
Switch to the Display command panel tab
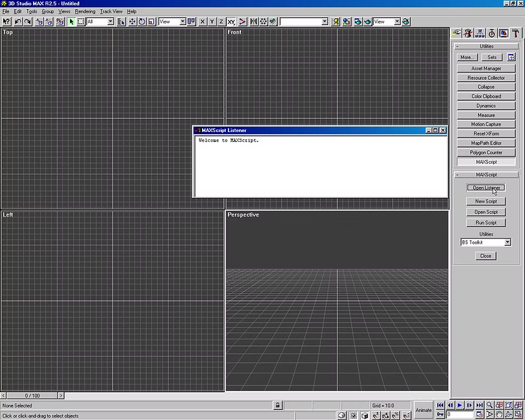[x=503, y=33]
